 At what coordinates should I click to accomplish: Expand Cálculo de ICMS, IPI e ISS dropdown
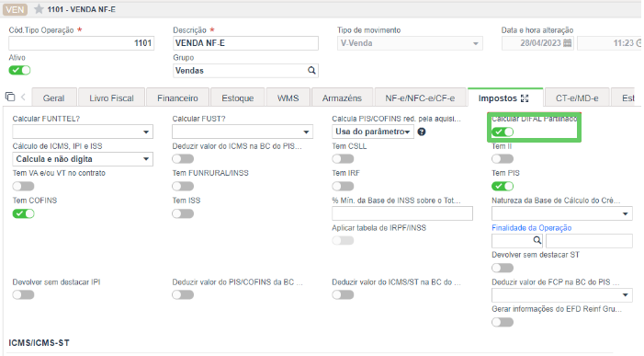point(83,159)
